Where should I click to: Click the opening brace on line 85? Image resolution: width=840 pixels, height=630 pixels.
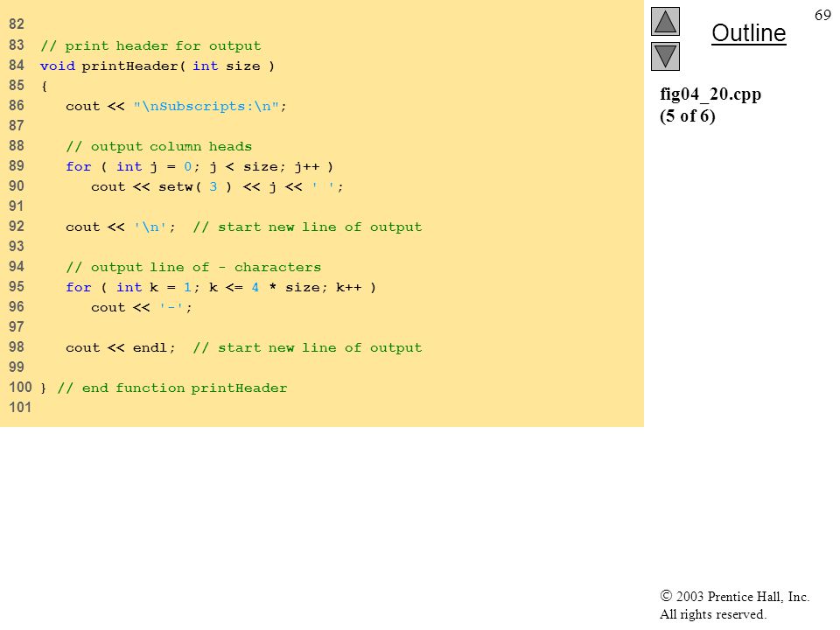[44, 87]
